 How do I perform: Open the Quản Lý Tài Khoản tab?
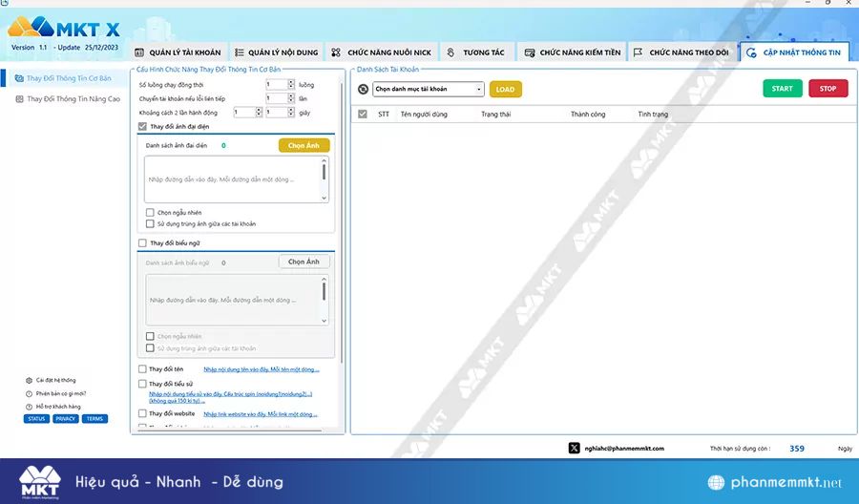(178, 52)
